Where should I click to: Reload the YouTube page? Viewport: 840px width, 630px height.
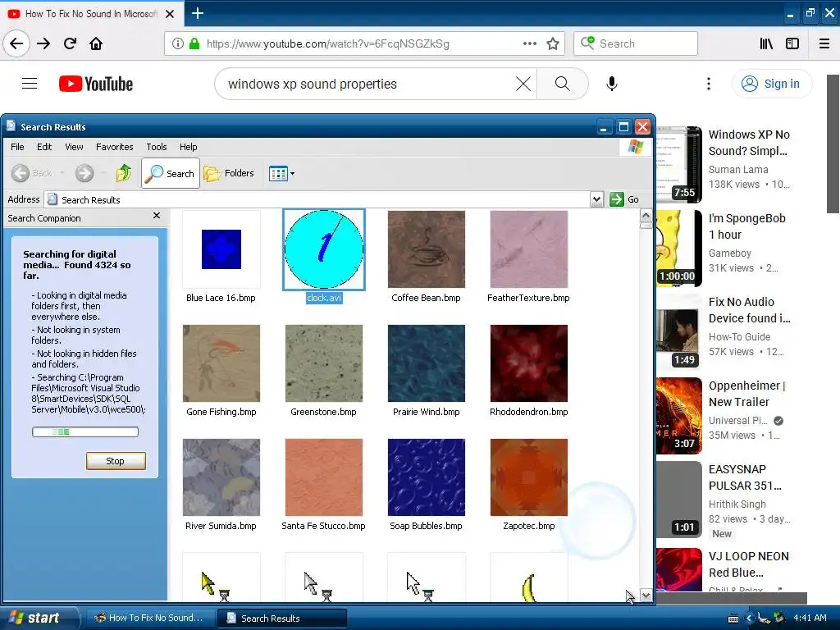[71, 43]
